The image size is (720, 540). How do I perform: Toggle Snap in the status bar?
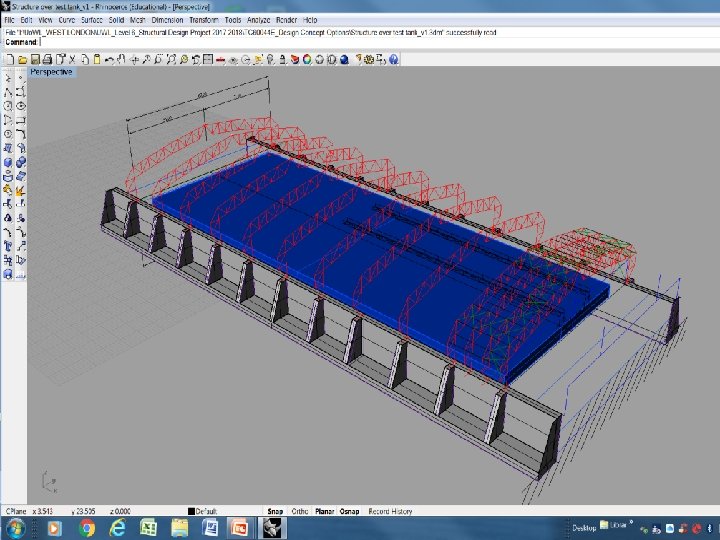tap(274, 511)
